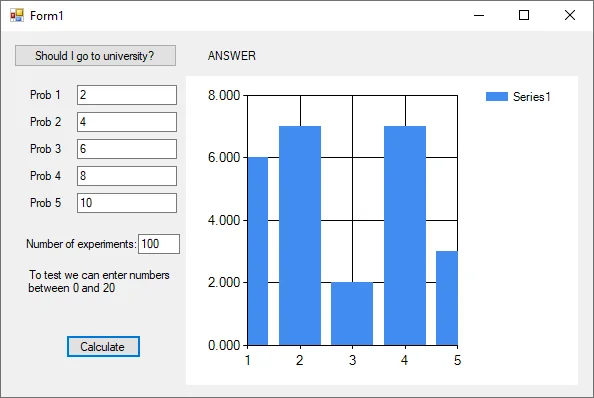594x398 pixels.
Task: Select the tall bar above category 4
Action: [405, 236]
